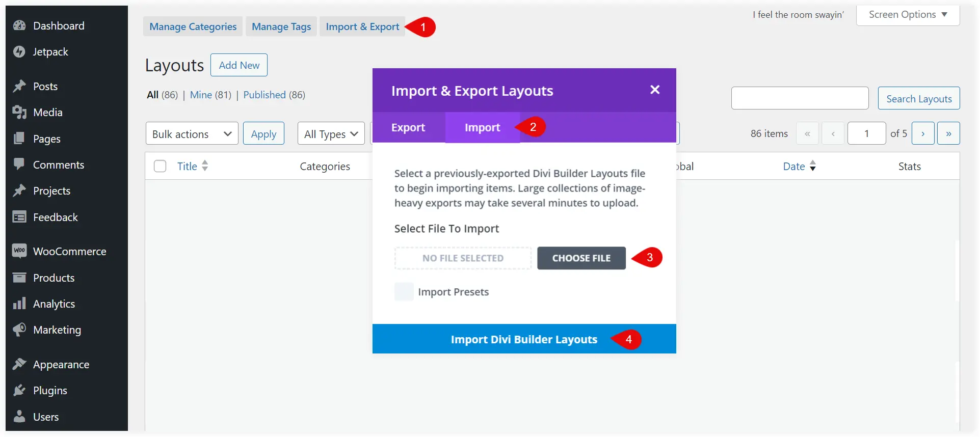
Task: Click the Feedback form icon
Action: 19,217
